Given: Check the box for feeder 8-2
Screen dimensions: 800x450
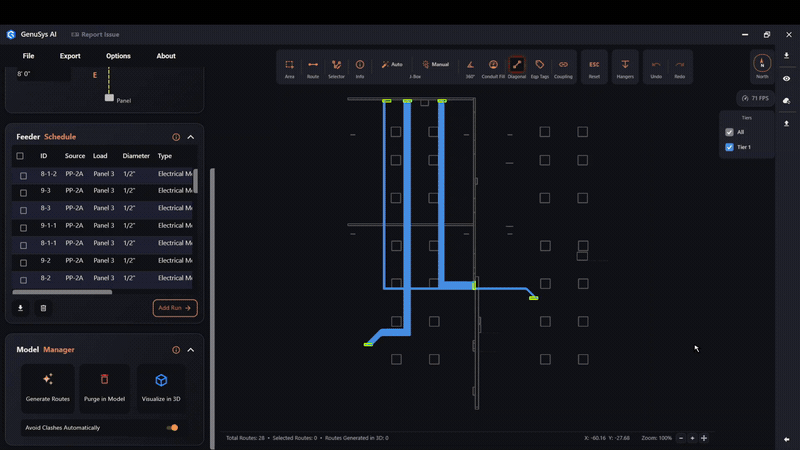Looking at the screenshot, I should 23,280.
